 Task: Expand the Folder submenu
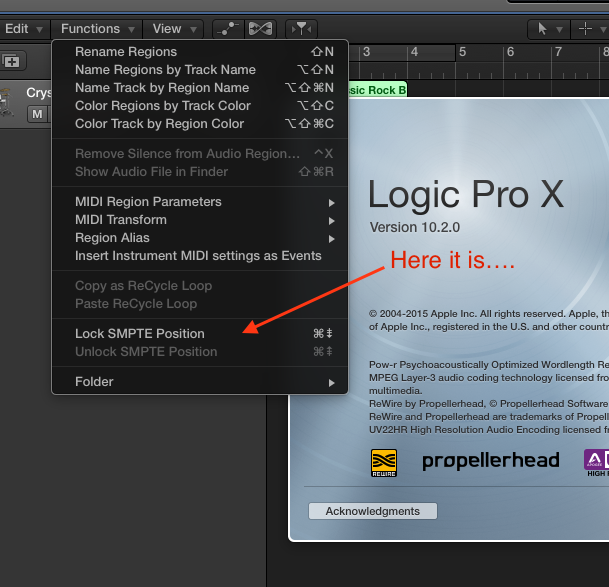[200, 382]
